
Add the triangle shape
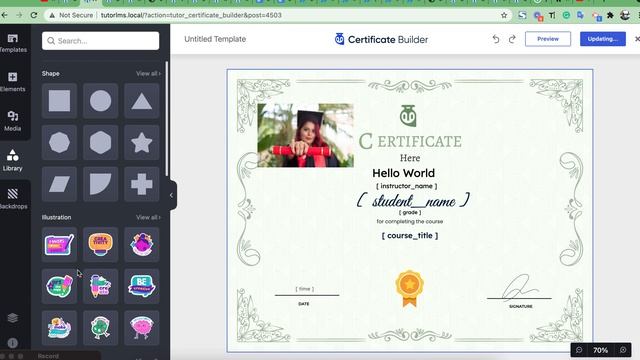point(142,101)
